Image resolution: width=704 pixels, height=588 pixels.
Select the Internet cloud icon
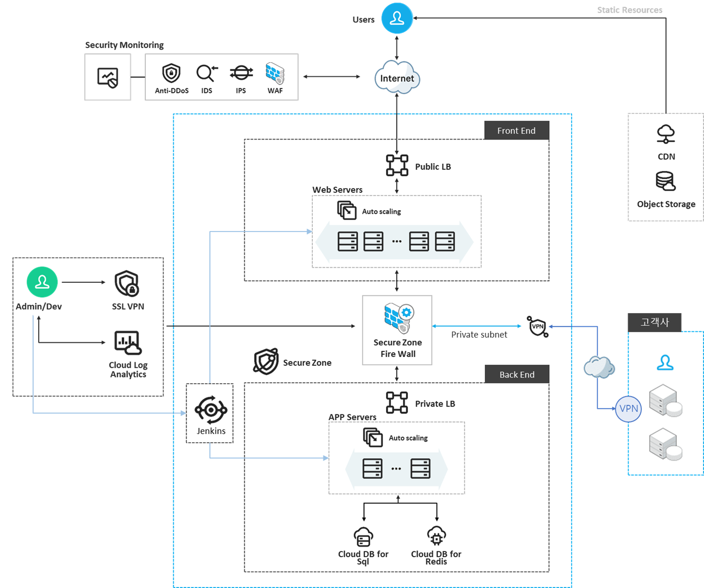(397, 77)
